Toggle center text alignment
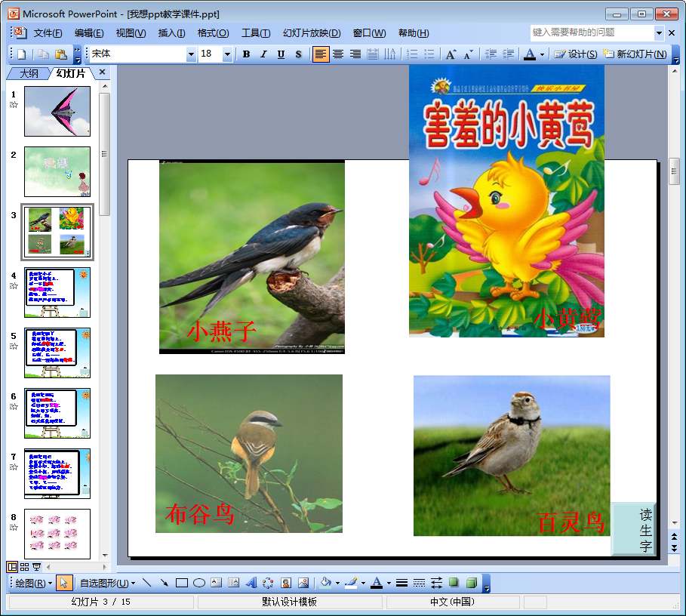Viewport: 686px width, 616px height. [x=338, y=54]
